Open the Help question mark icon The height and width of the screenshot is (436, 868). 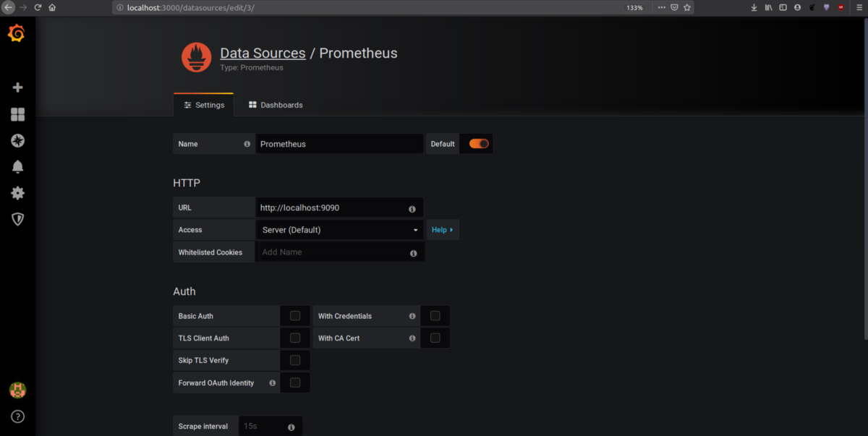[18, 416]
